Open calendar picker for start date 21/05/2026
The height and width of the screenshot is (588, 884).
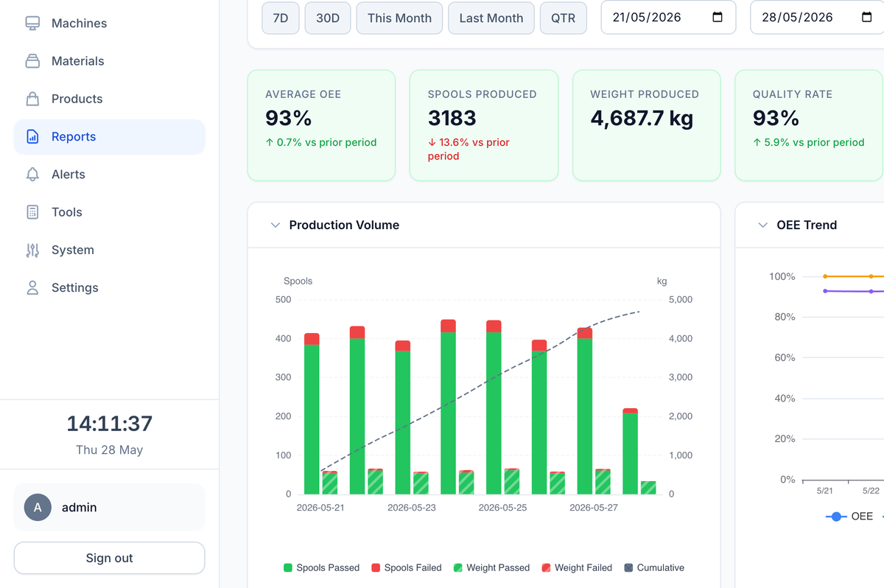[x=718, y=18]
